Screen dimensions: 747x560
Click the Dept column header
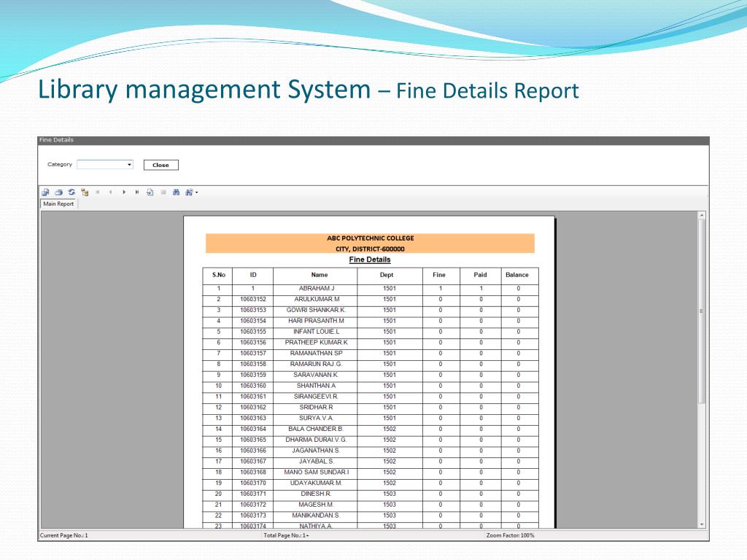[x=387, y=275]
